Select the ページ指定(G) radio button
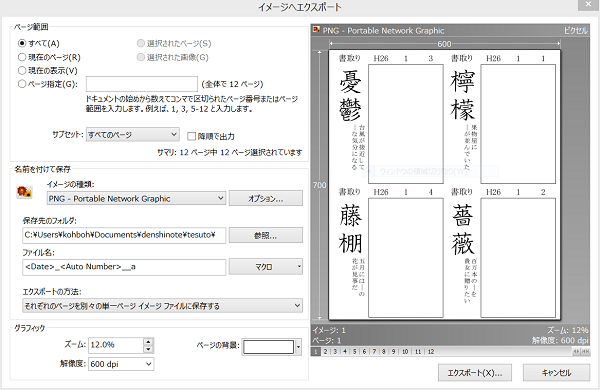The height and width of the screenshot is (390, 600). coord(22,84)
